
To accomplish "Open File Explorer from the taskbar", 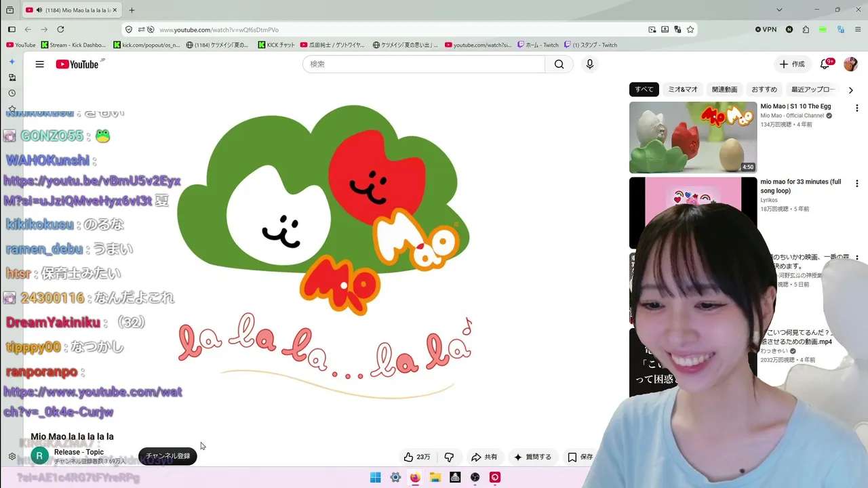I will pos(435,477).
